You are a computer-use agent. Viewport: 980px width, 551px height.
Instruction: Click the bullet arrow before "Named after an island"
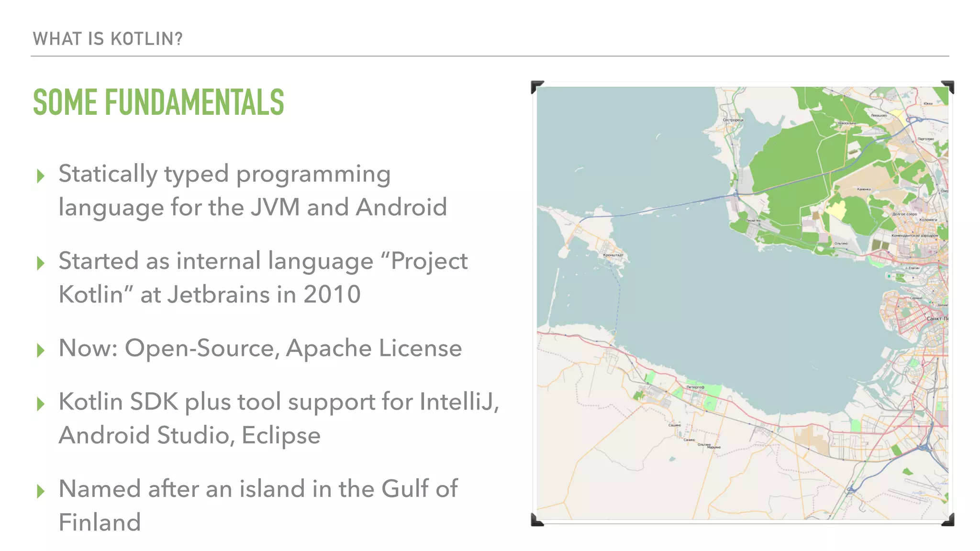(41, 491)
